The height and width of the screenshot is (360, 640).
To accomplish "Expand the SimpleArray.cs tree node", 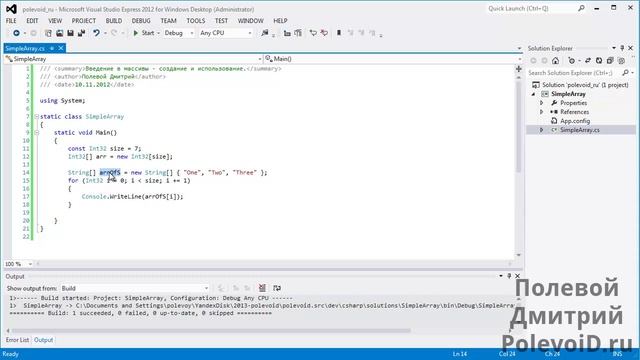I will pos(542,130).
